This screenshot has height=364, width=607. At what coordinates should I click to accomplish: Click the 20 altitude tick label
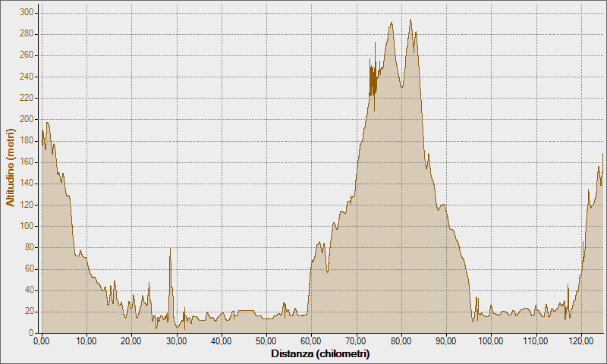coord(29,312)
